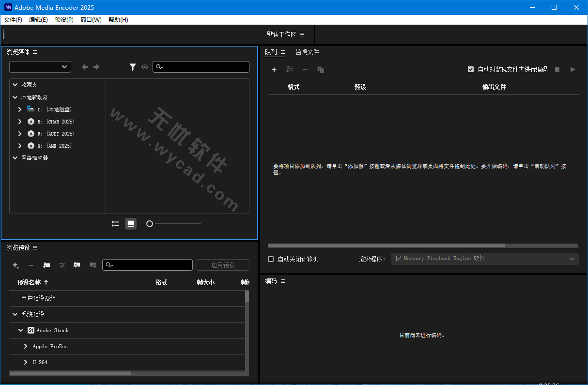Create a new preset with the plus icon
The width and height of the screenshot is (588, 385).
[x=15, y=265]
